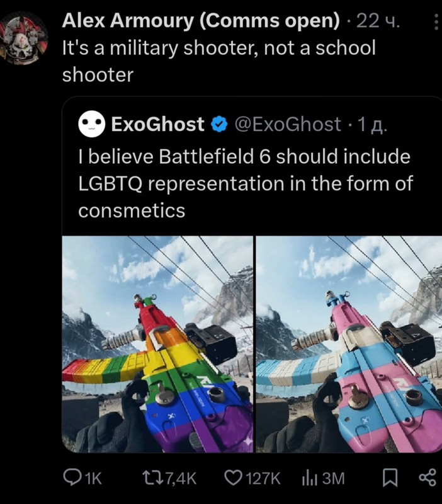Open the three-dot more options menu
442x504 pixels.
[436, 22]
